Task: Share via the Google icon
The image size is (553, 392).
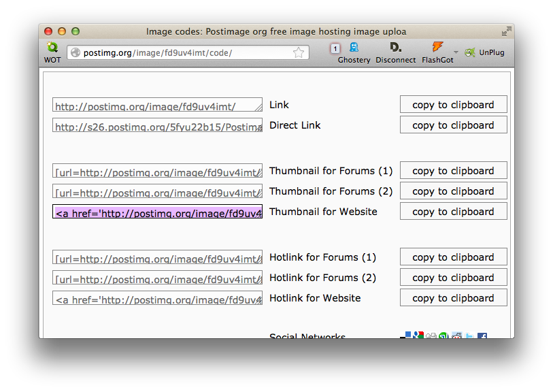Action: click(418, 335)
